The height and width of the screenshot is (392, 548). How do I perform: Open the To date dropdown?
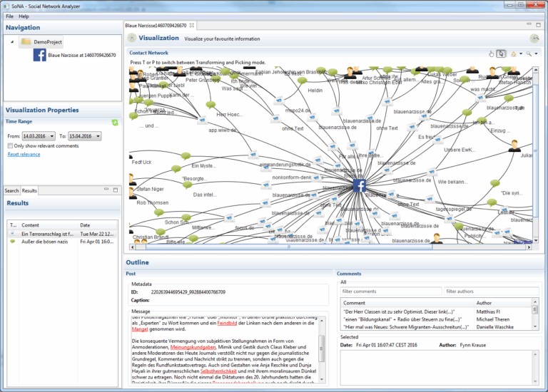[x=98, y=136]
